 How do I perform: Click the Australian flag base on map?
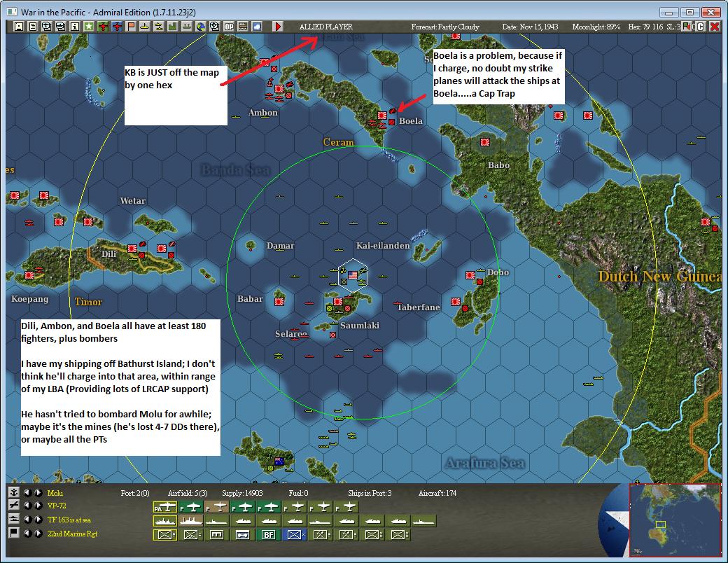coord(279,461)
